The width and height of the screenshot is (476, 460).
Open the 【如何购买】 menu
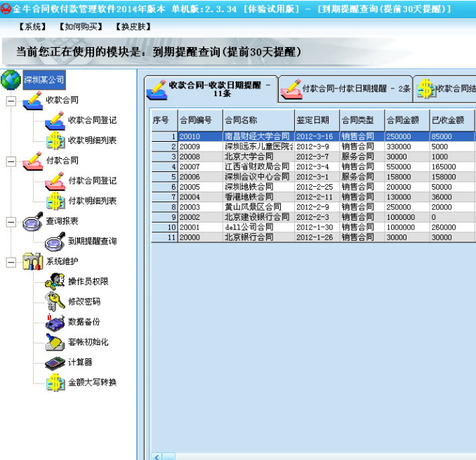(81, 27)
